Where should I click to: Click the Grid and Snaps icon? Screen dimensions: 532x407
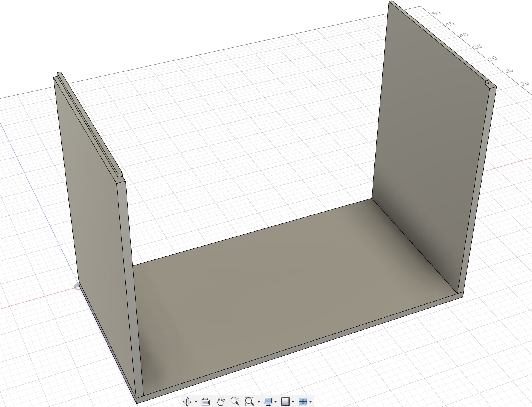click(285, 401)
